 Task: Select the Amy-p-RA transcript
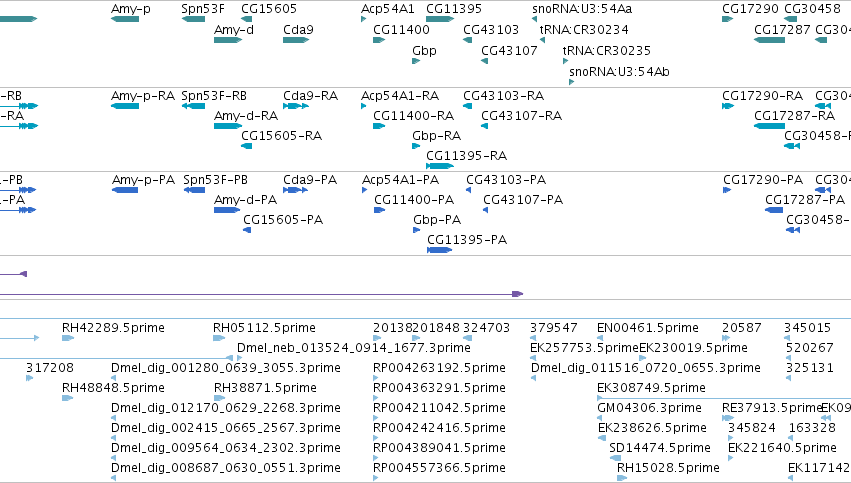[x=125, y=106]
